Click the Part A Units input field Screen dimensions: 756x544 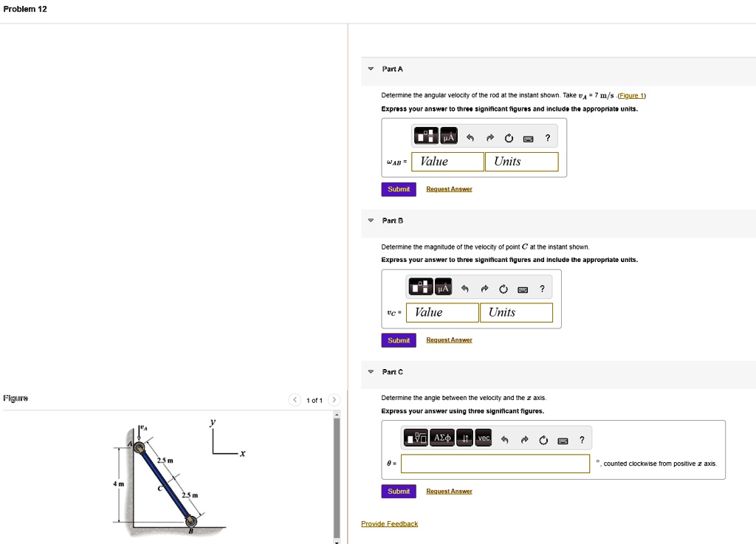(x=521, y=162)
